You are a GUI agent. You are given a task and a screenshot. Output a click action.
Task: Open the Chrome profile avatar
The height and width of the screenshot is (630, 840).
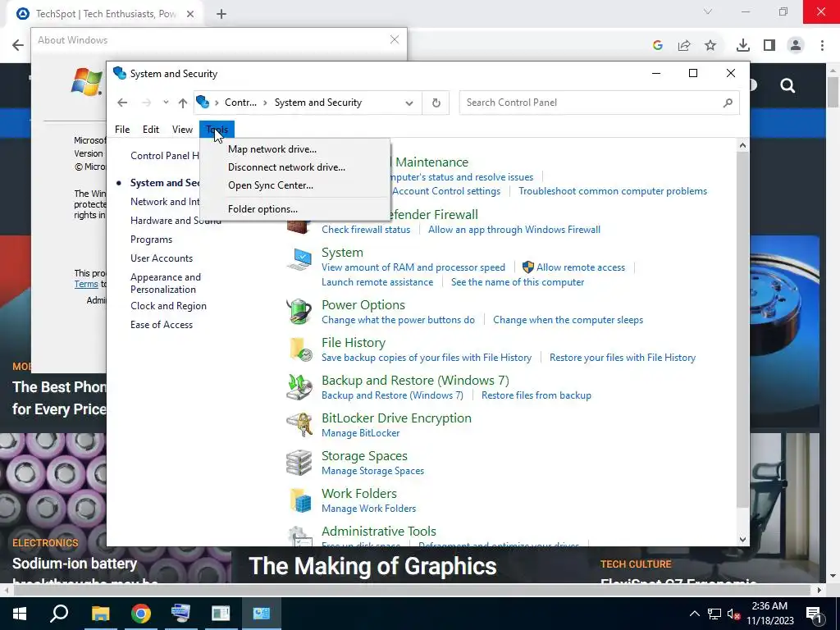(796, 45)
